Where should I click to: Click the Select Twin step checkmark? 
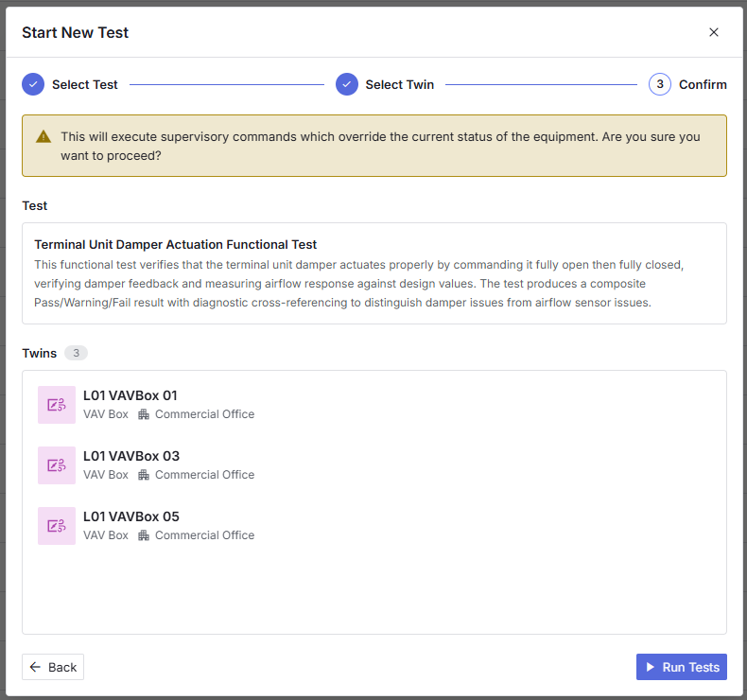point(347,84)
